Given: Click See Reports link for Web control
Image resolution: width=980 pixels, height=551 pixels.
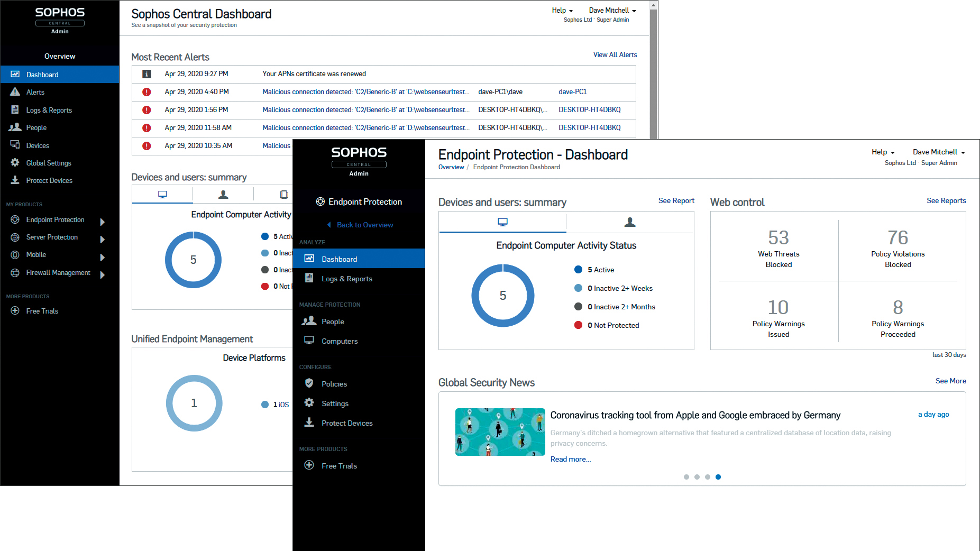Looking at the screenshot, I should point(946,201).
